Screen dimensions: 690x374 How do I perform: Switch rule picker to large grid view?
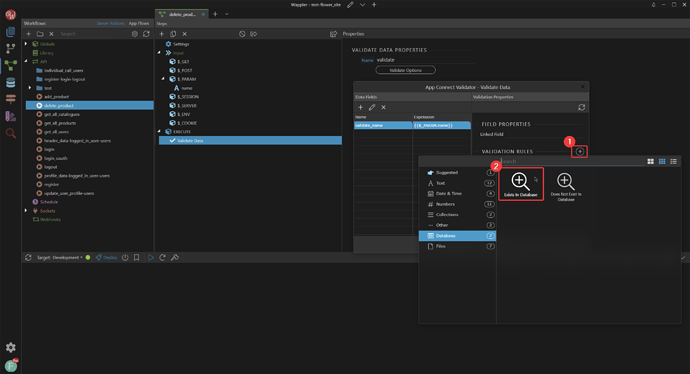tap(650, 161)
